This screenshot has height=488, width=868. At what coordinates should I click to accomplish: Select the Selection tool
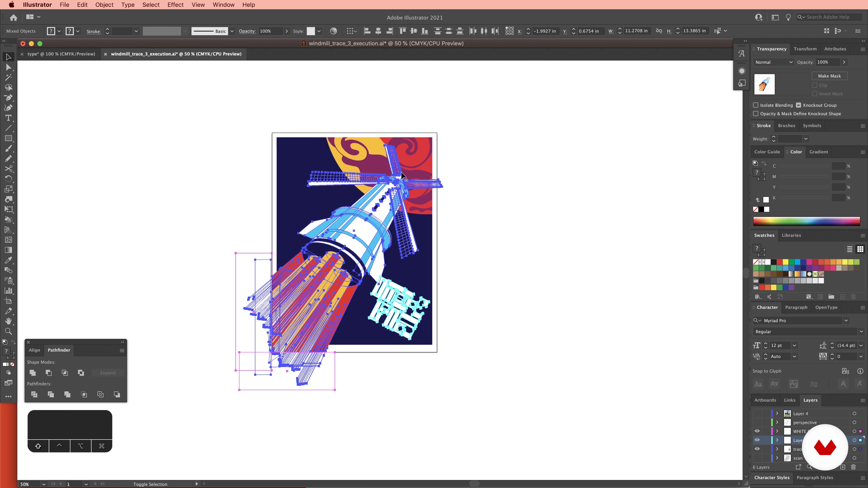click(8, 57)
